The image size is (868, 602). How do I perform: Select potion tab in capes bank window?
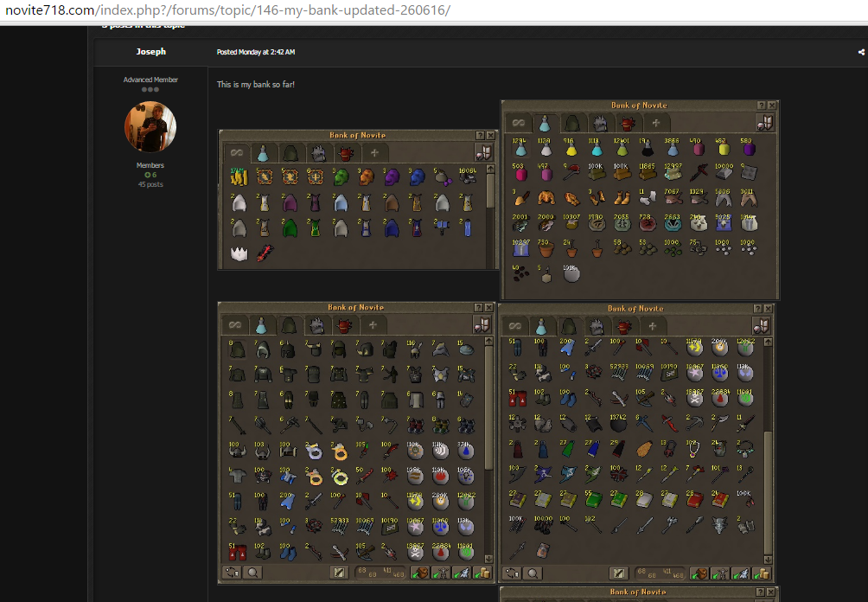coord(263,153)
